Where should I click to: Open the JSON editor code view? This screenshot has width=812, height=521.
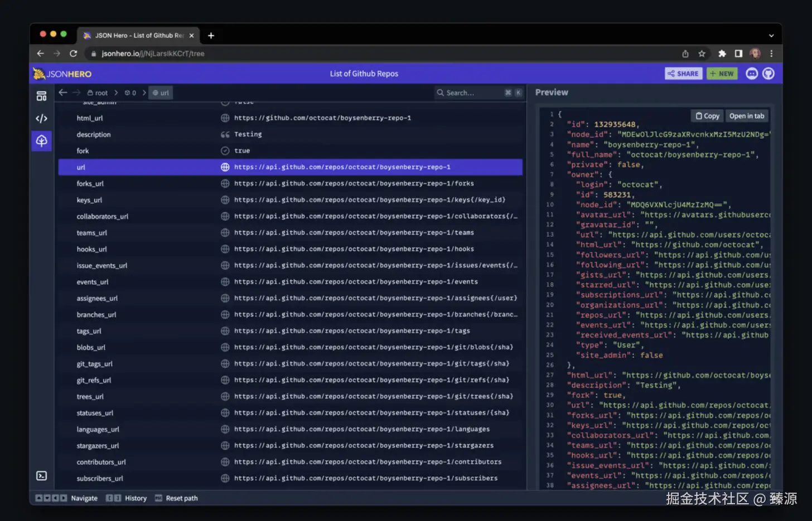[x=41, y=119]
